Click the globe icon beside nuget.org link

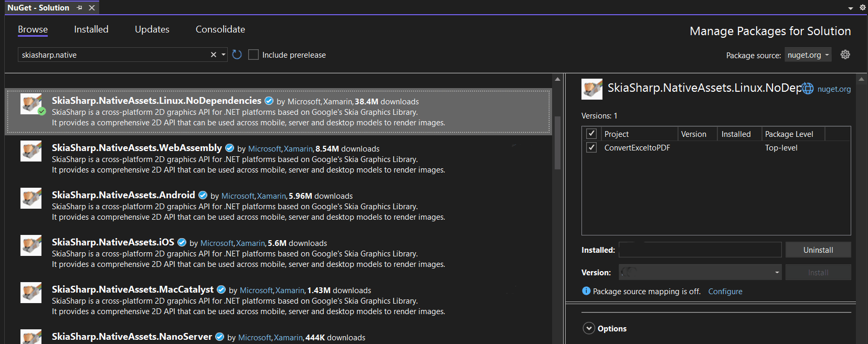point(808,89)
